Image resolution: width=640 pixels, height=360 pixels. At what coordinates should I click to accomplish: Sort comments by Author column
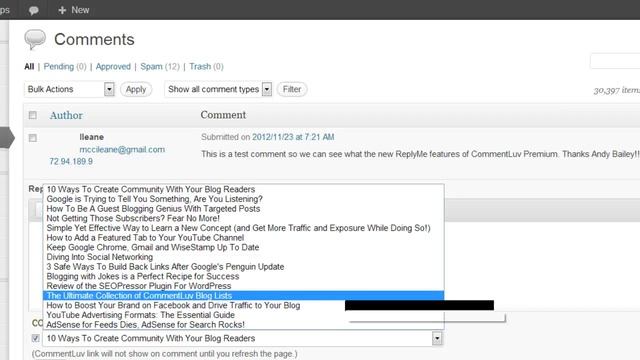click(x=66, y=116)
